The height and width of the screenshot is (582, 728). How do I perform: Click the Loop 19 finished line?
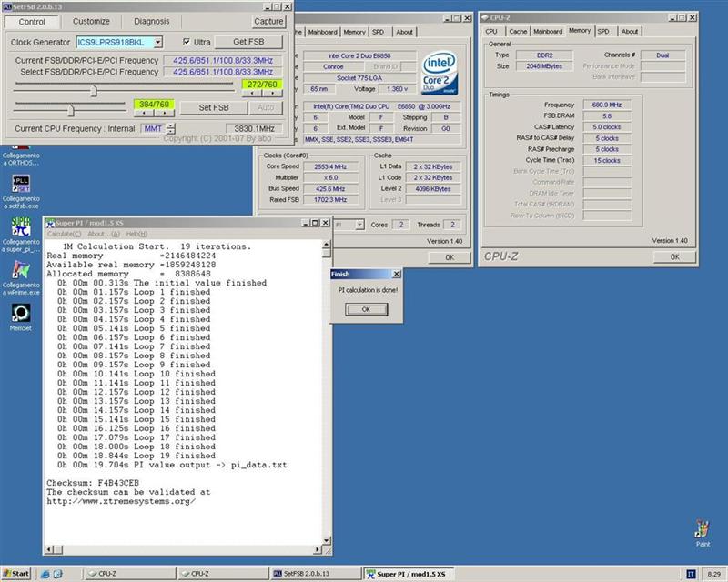coord(136,456)
